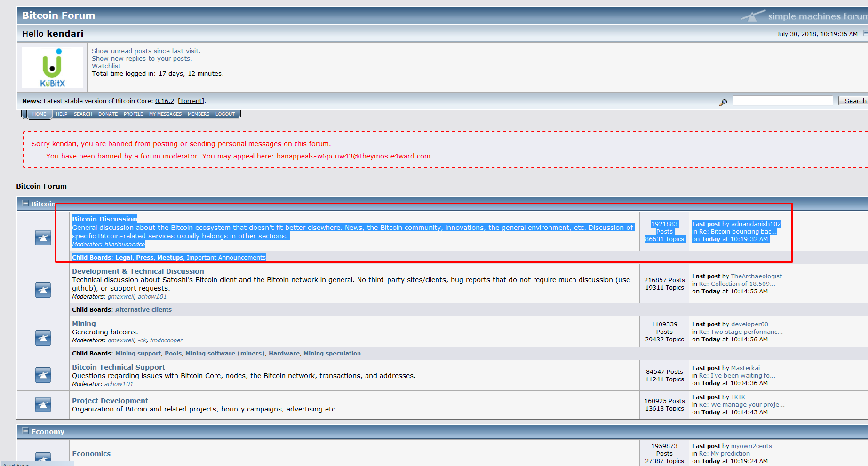Click the KuBitX user avatar image
The width and height of the screenshot is (868, 466).
(52, 67)
